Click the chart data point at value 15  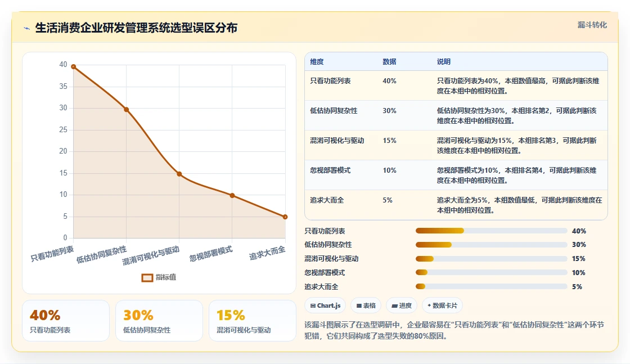coord(179,174)
